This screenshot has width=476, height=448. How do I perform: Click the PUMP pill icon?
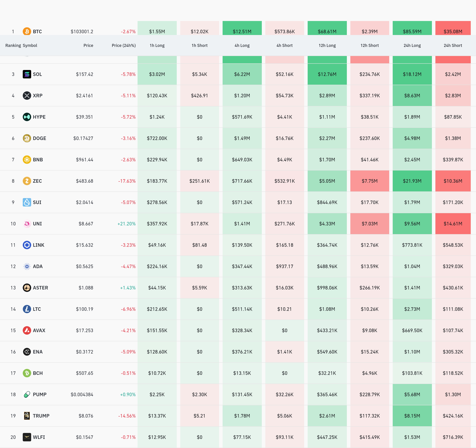point(27,394)
